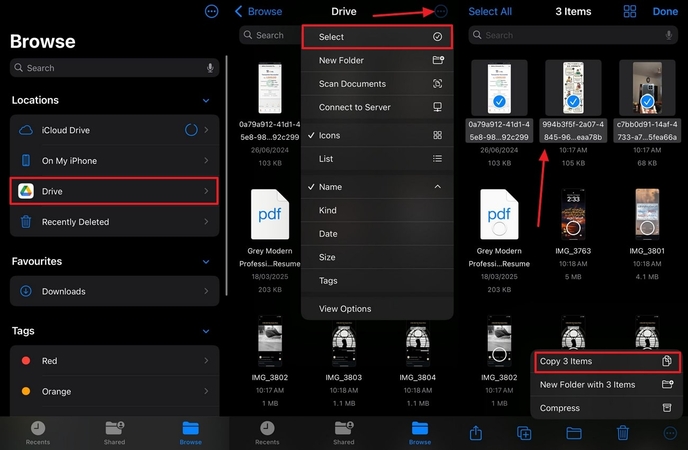Click the Search field in Browse panel
The image size is (688, 450).
(115, 68)
